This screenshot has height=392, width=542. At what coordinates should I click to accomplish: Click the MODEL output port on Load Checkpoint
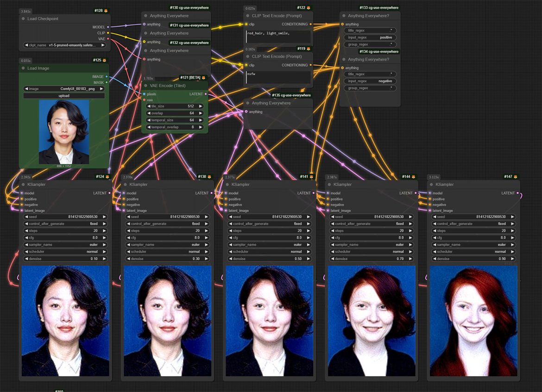108,27
